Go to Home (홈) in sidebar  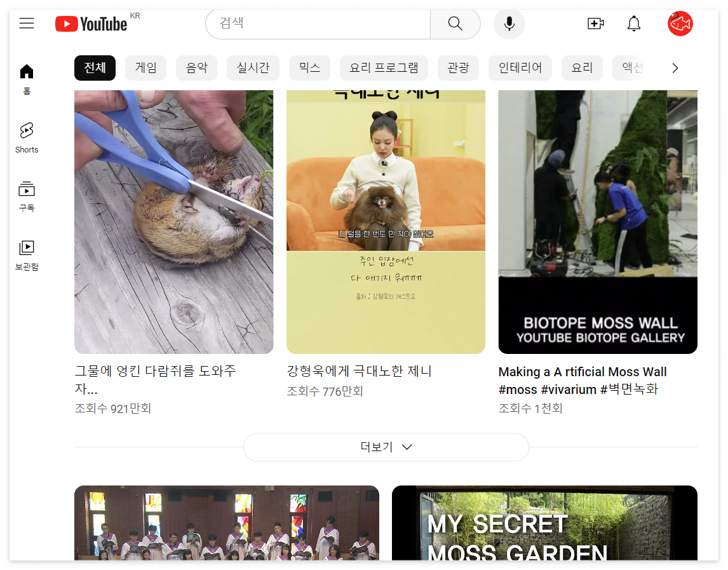click(27, 79)
